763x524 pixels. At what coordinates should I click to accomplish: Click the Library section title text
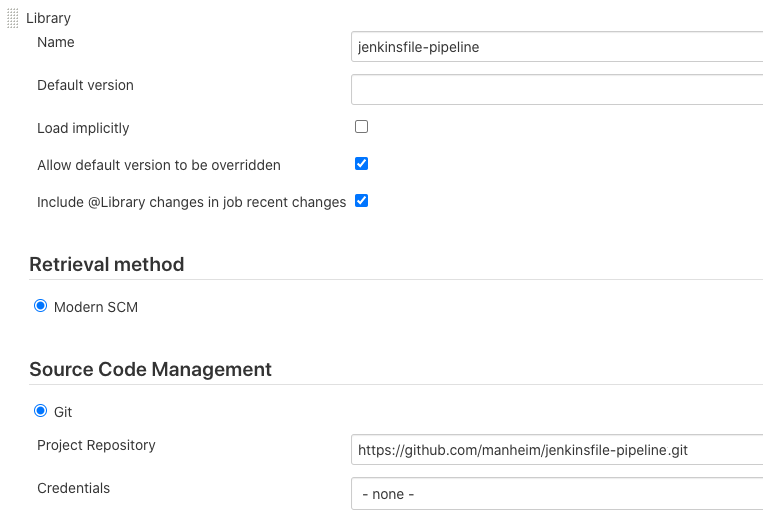coord(48,18)
